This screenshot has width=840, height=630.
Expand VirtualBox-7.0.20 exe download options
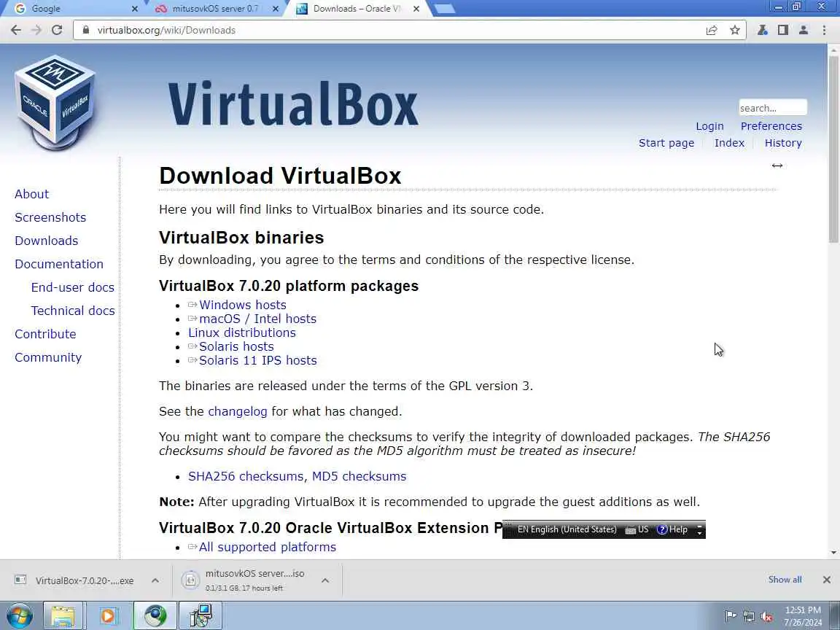click(x=155, y=580)
